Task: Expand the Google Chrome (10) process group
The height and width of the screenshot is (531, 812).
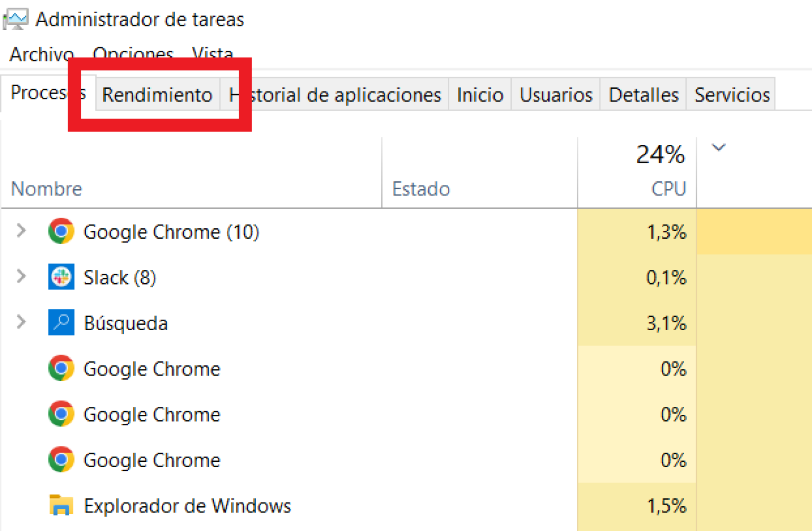Action: pyautogui.click(x=21, y=231)
